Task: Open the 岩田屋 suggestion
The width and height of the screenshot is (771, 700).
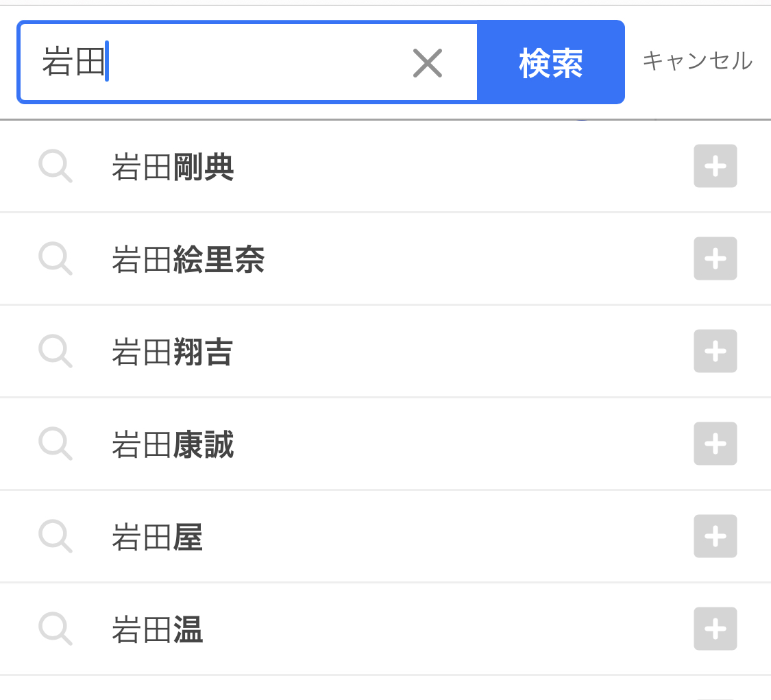Action: click(x=158, y=537)
